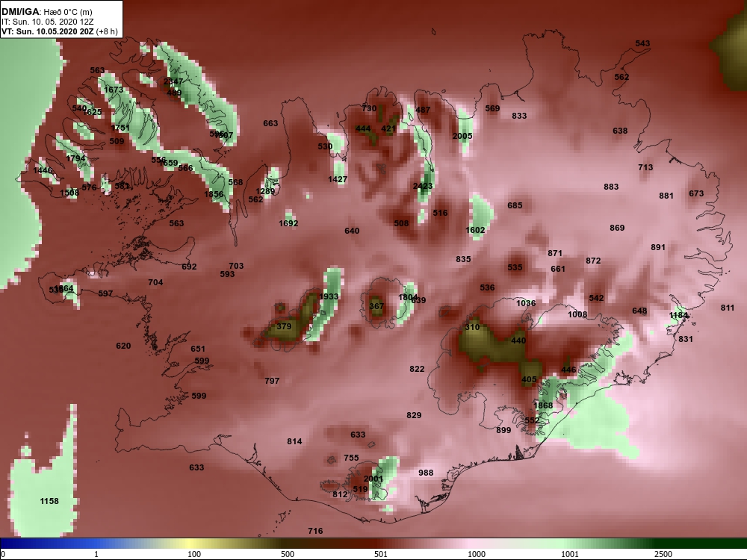Click the 2423 value label
This screenshot has width=747, height=560.
pos(423,186)
